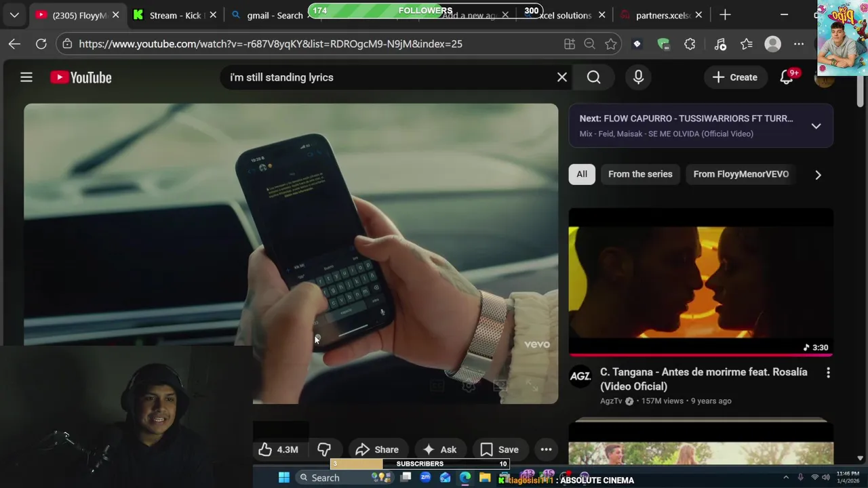Open taskbar clock showing 11:46 PM
The image size is (868, 488).
848,477
